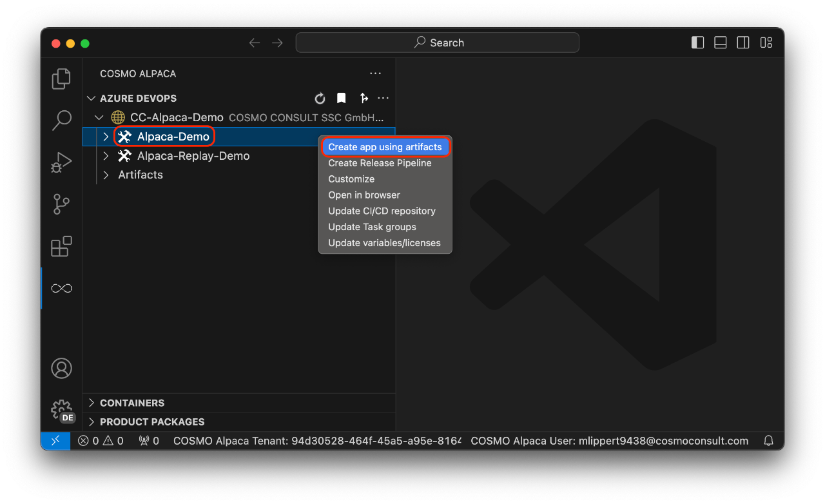
Task: Click inside the Search field at the top
Action: [437, 43]
